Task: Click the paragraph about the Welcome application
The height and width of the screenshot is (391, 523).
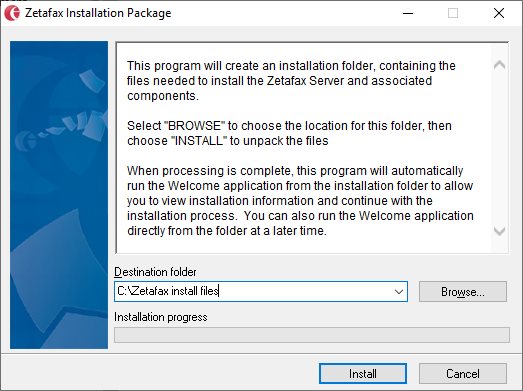Action: (300, 201)
